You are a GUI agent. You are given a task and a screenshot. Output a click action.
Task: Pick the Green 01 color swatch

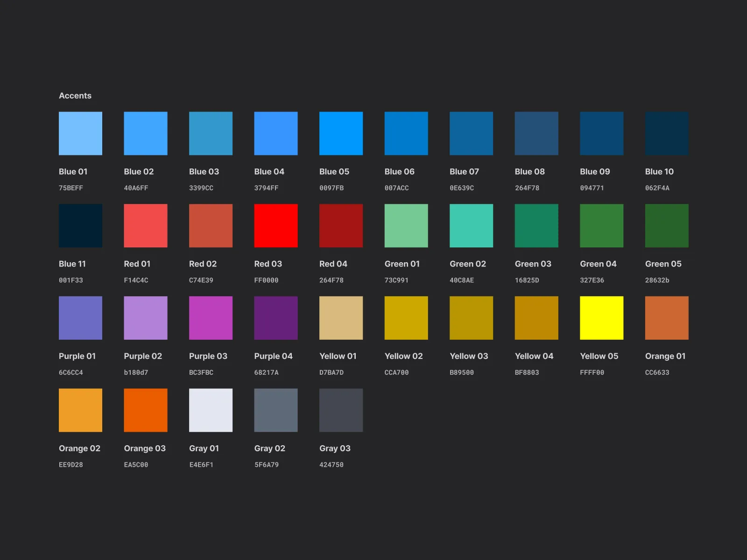tap(406, 225)
